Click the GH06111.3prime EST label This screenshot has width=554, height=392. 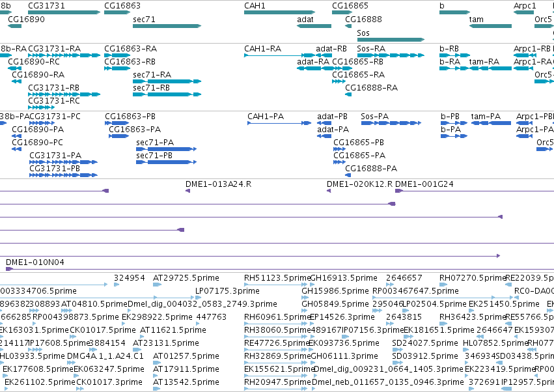coord(344,356)
